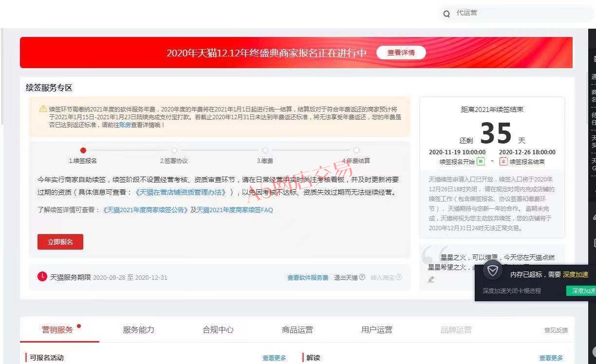Viewport: 596px width, 364px height.
Task: Click the start time 2020-11-19 10:00:00
Action: click(457, 152)
